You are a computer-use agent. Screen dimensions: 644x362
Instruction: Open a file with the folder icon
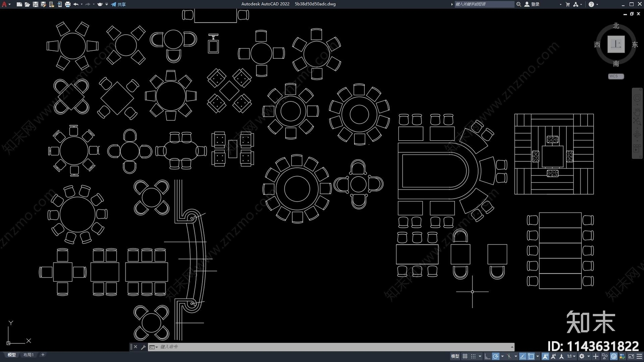point(27,4)
